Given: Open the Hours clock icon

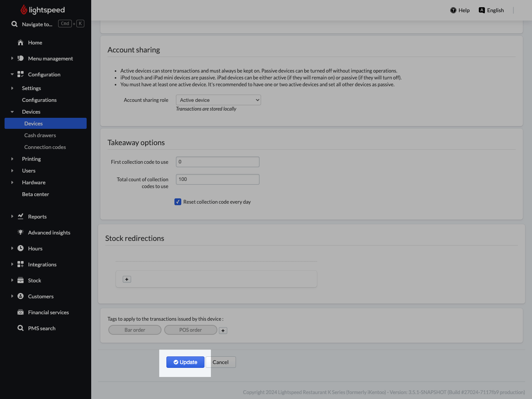Looking at the screenshot, I should (x=20, y=248).
